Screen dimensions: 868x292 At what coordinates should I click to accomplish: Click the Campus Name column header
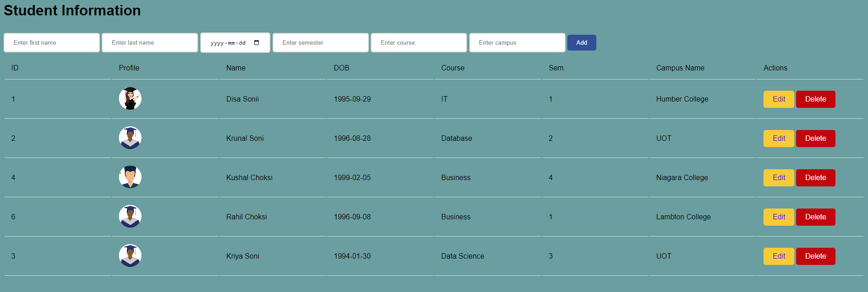click(x=680, y=68)
